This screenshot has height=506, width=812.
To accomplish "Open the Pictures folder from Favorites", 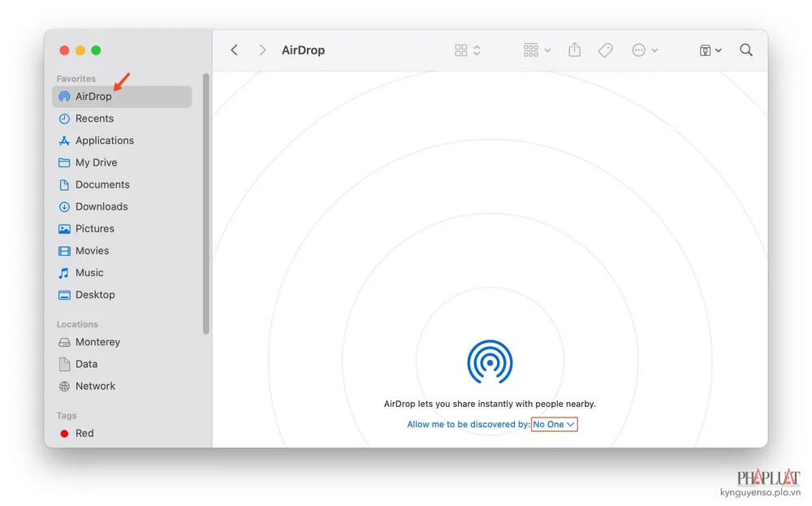I will pos(95,228).
